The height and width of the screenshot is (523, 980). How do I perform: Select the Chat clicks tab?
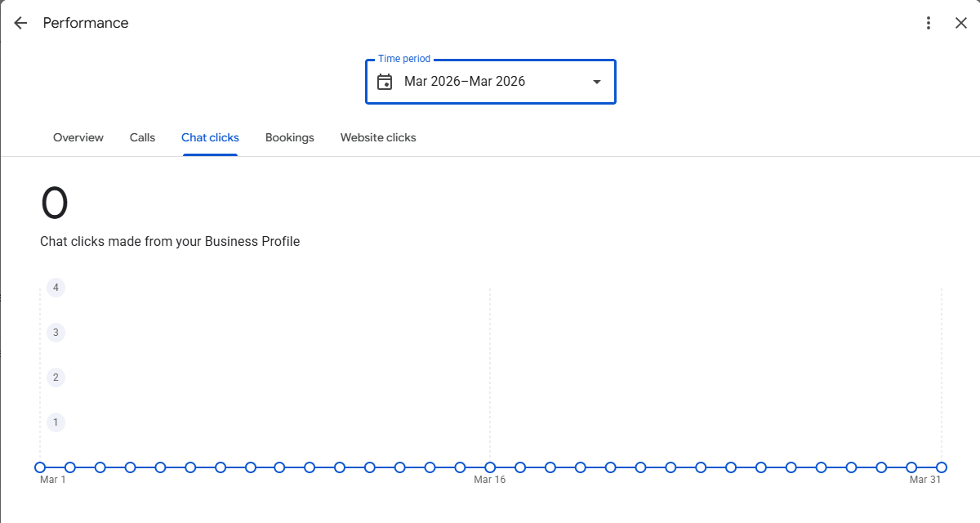pos(210,137)
